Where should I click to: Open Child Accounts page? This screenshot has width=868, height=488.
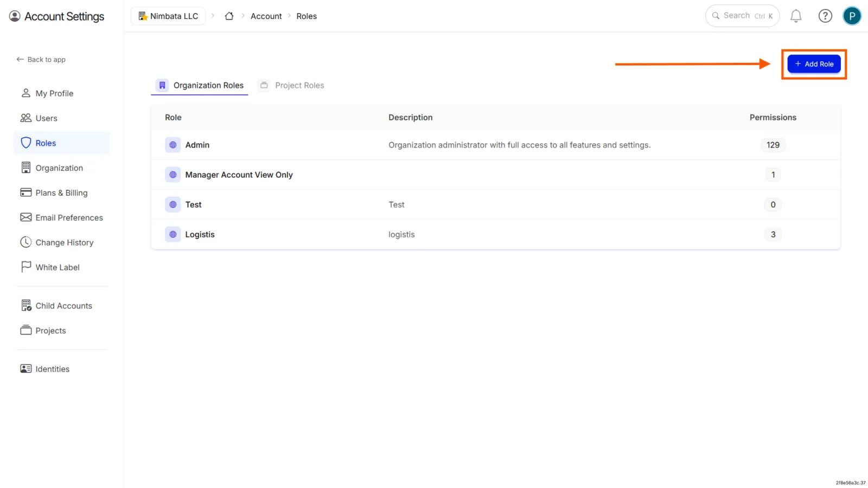[x=61, y=306]
